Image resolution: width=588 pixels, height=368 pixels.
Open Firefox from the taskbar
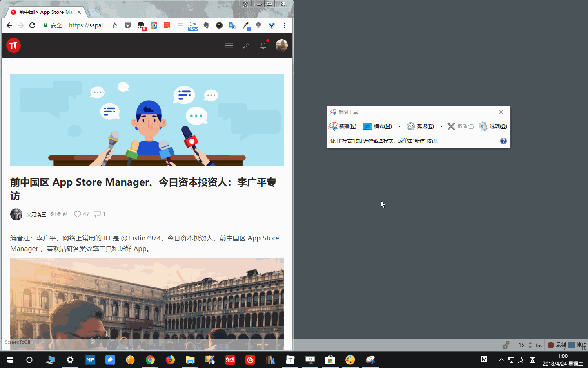point(170,360)
